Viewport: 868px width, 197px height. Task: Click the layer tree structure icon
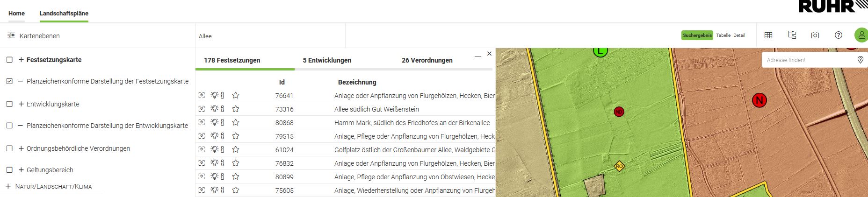click(x=792, y=35)
